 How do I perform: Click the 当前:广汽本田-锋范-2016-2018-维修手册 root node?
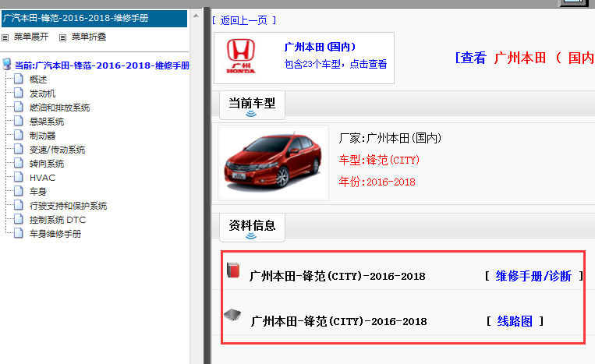coord(102,65)
